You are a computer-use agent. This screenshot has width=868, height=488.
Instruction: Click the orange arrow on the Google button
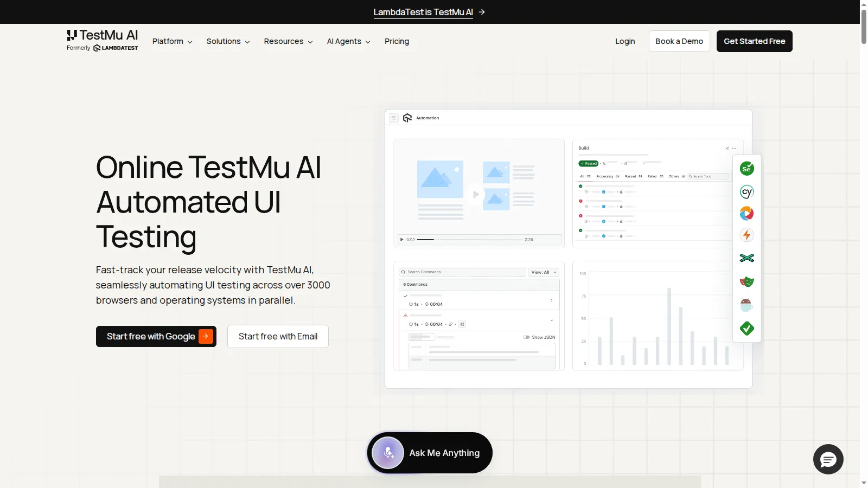click(206, 336)
